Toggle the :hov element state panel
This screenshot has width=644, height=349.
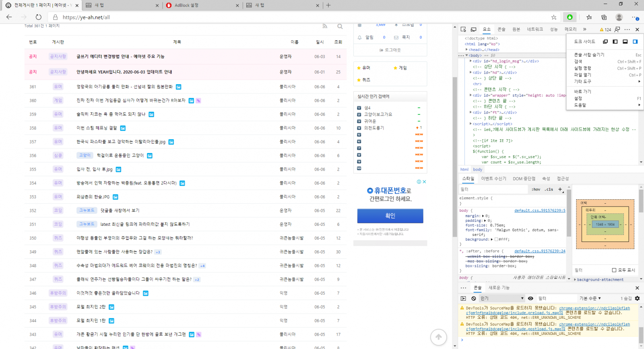tap(536, 189)
